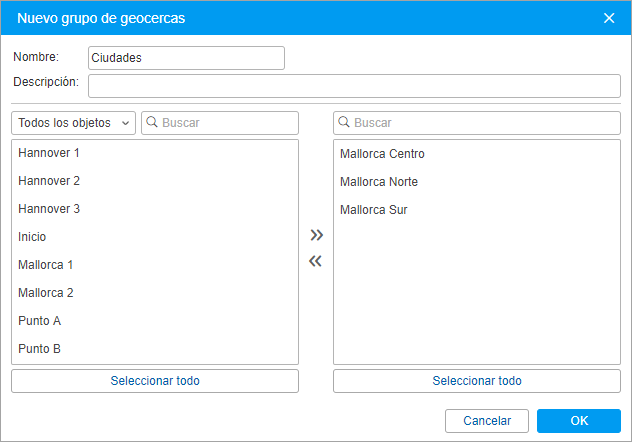Confirm the new group with OK

click(579, 421)
